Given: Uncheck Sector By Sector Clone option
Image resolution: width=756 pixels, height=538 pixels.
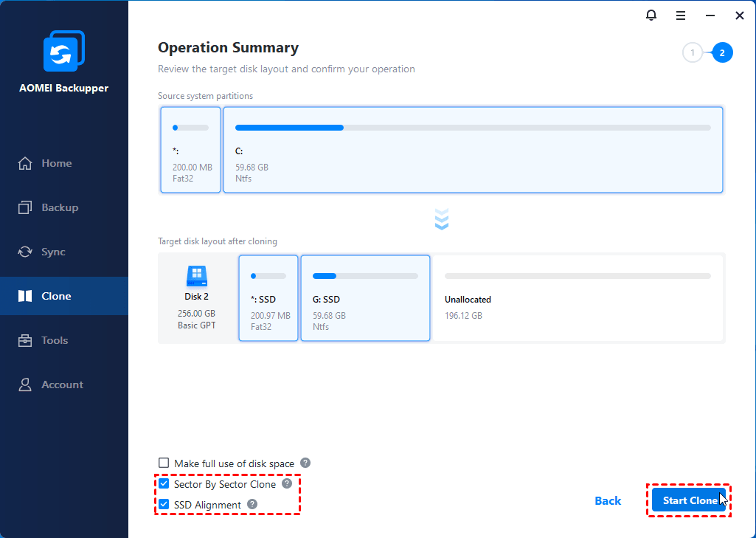Looking at the screenshot, I should 164,485.
